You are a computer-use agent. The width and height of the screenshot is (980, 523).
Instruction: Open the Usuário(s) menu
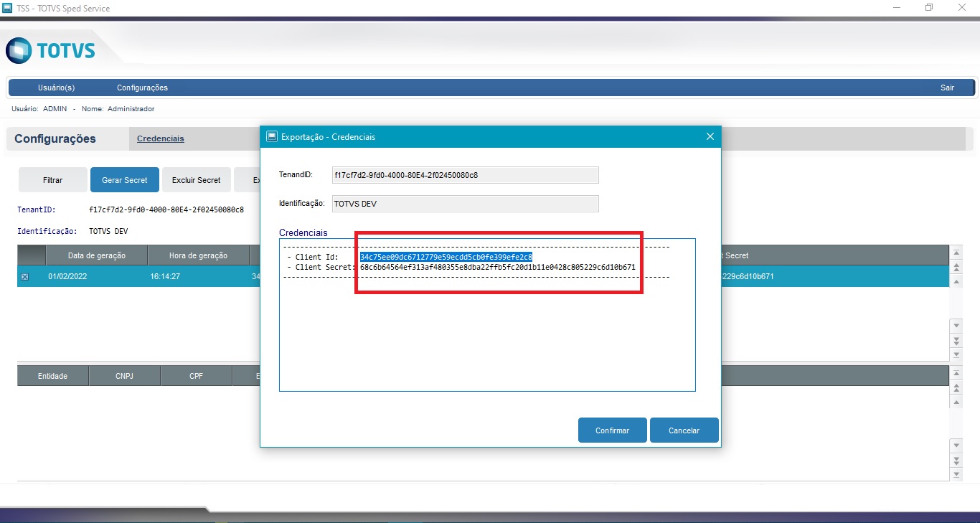pos(57,88)
